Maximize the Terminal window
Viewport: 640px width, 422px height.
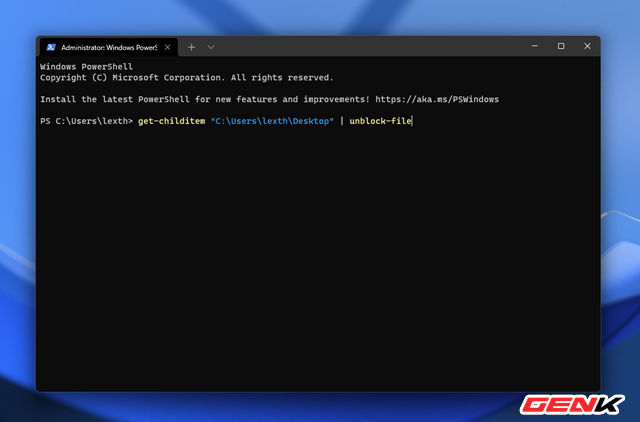click(561, 46)
